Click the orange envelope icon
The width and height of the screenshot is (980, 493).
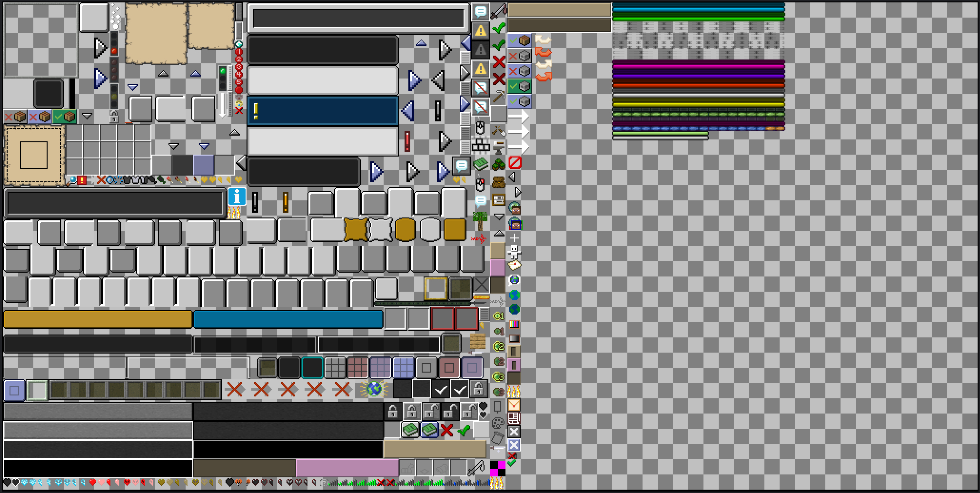(514, 405)
